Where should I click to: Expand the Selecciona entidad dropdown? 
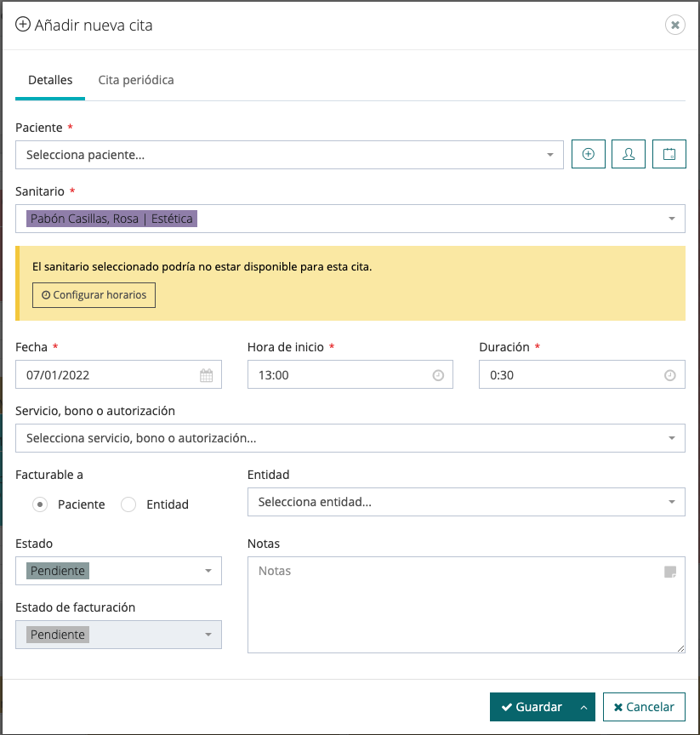(x=465, y=502)
